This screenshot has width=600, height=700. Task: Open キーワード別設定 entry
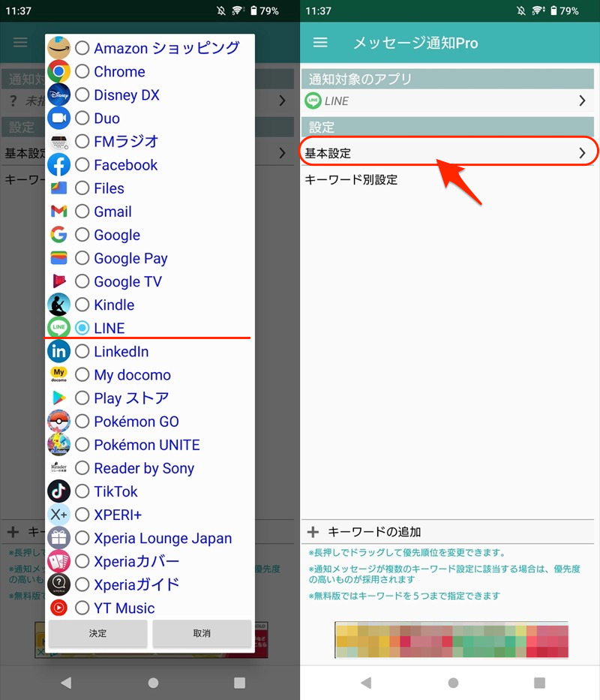351,180
